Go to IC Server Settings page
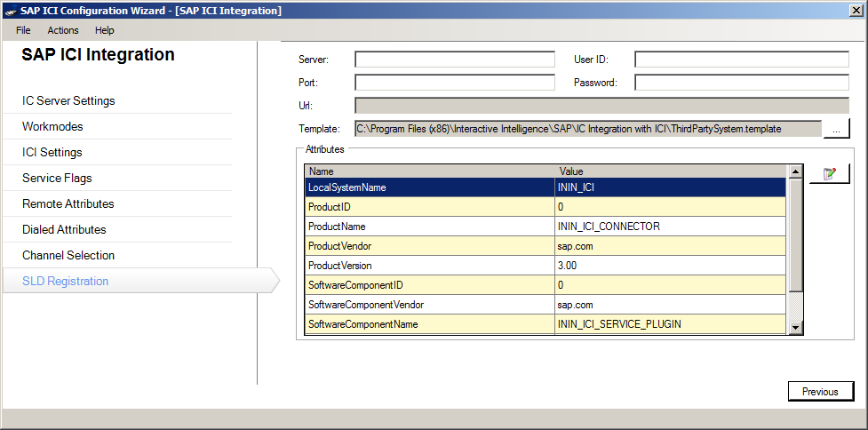868x430 pixels. coord(68,101)
